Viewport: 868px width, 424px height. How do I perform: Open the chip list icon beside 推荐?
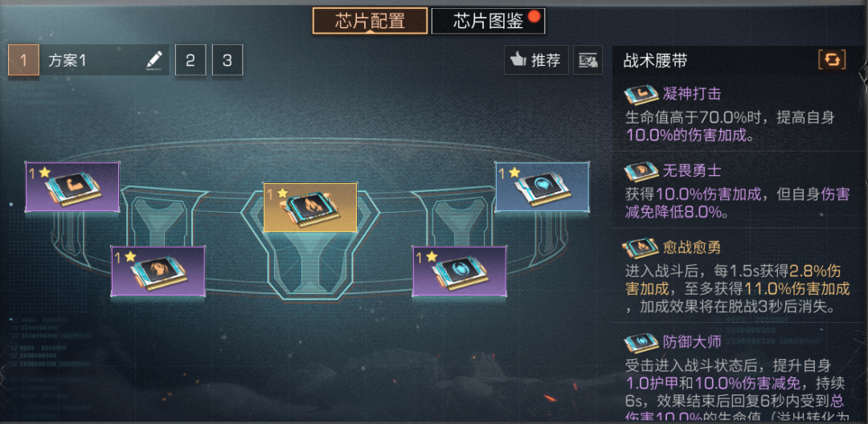(588, 59)
